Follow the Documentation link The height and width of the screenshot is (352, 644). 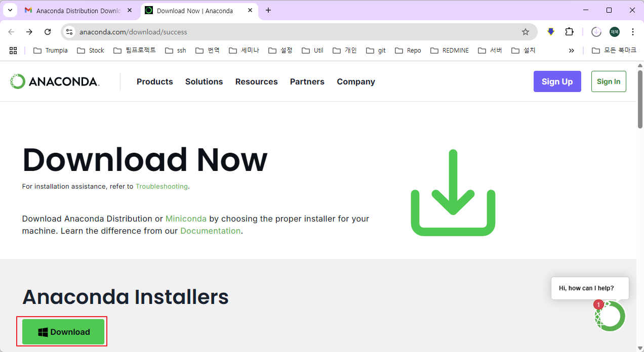pos(211,231)
